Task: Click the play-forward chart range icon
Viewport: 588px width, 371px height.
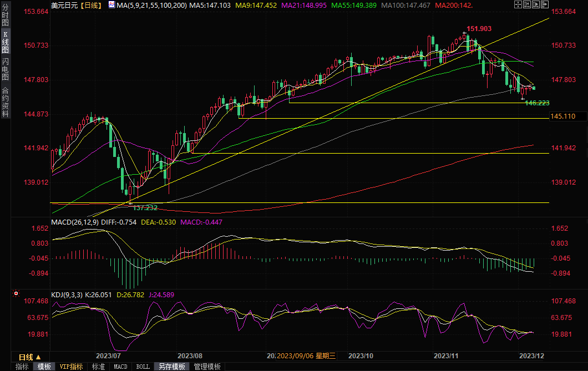Action: [536, 4]
